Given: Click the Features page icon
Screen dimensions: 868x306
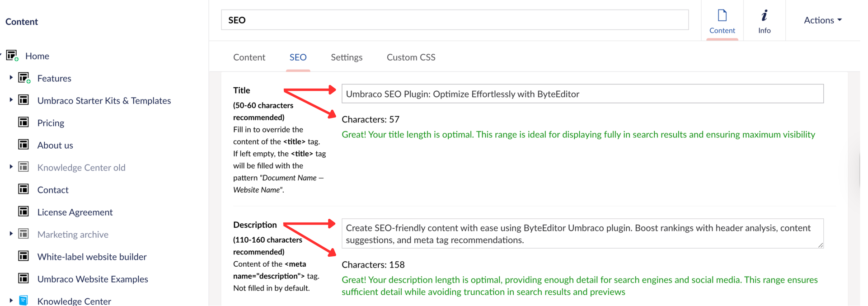Looking at the screenshot, I should click(x=24, y=78).
